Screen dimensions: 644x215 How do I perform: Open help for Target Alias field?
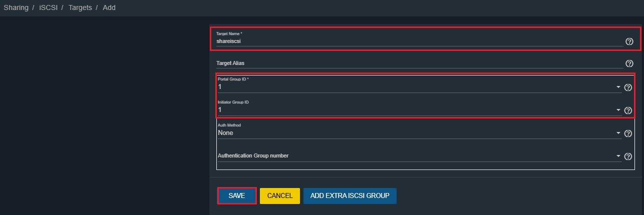(629, 63)
